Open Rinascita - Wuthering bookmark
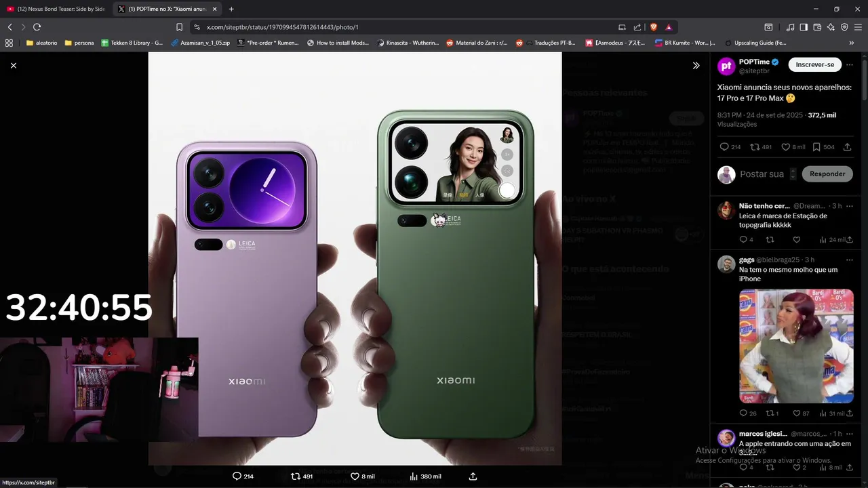This screenshot has height=488, width=868. tap(408, 43)
